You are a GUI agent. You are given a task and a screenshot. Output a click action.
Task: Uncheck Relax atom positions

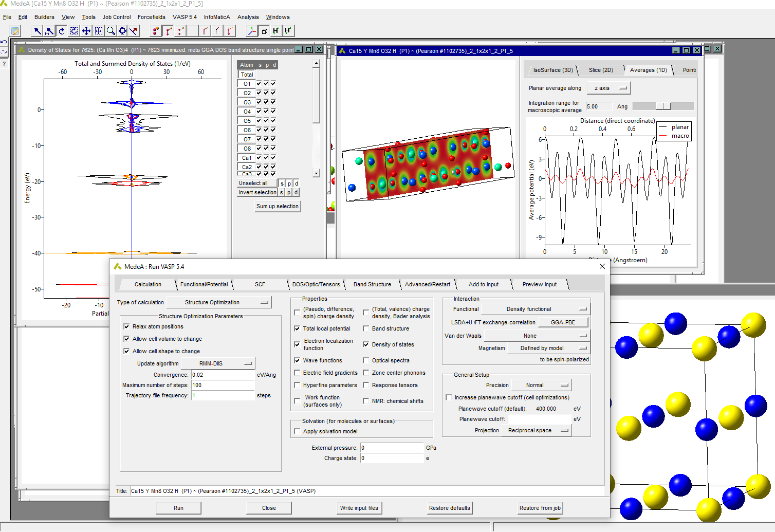pyautogui.click(x=126, y=326)
